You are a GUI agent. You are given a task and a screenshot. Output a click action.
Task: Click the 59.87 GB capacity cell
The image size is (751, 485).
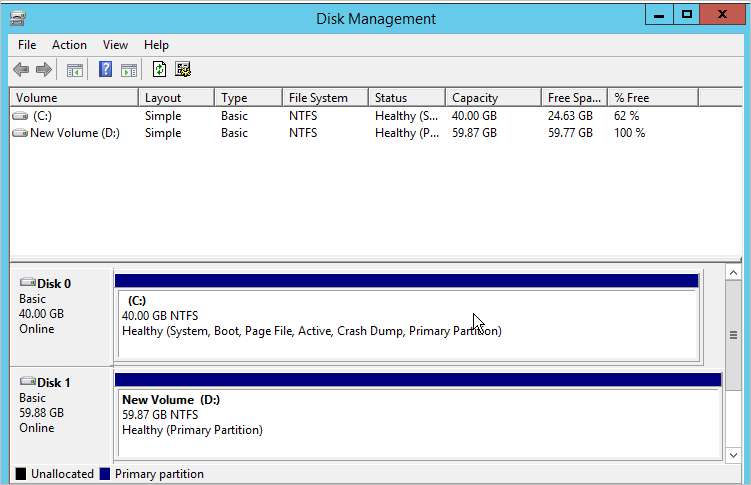[474, 133]
